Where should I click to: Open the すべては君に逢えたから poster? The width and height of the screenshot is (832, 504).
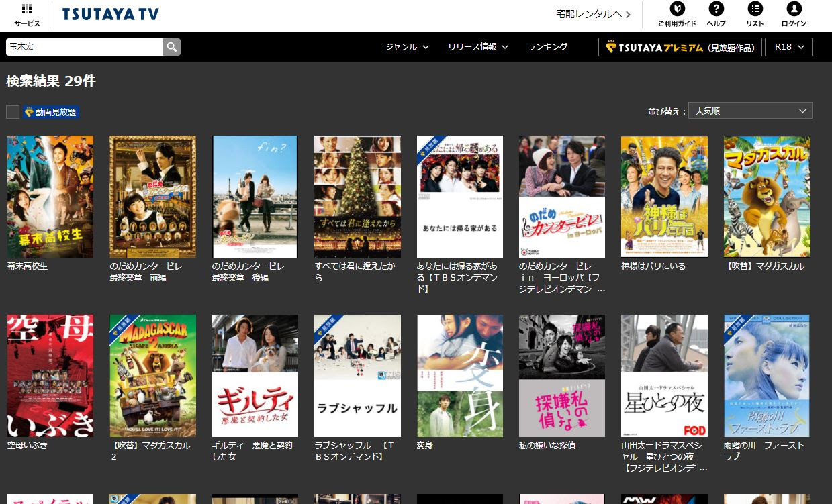pyautogui.click(x=358, y=197)
